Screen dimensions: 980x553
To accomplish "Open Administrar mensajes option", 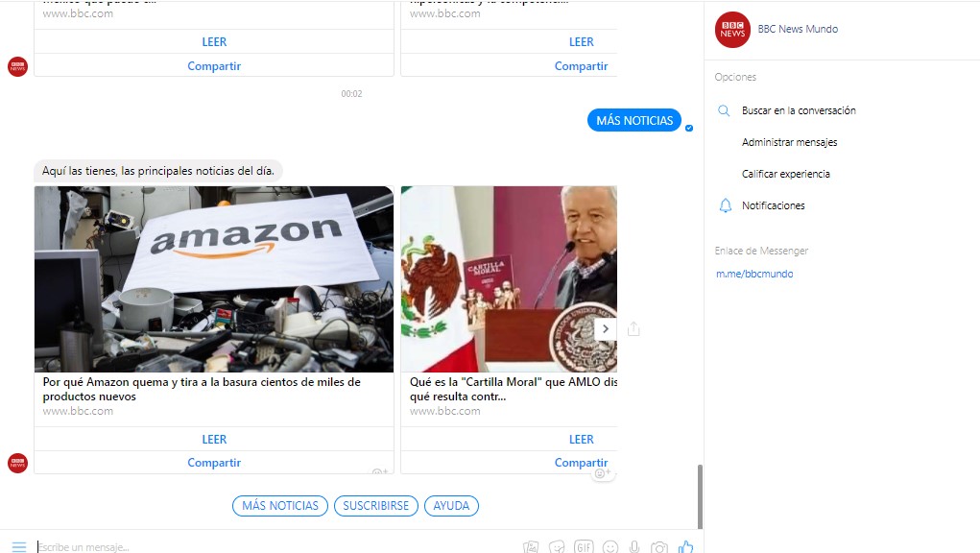I will [x=789, y=142].
